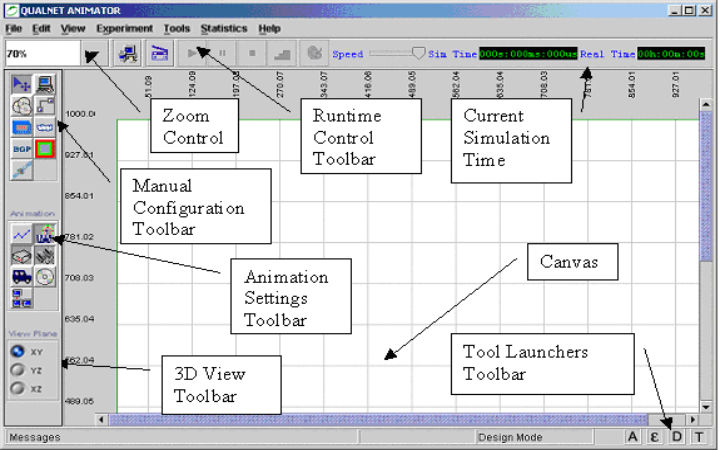
Task: Toggle the antenna tower animation setting
Action: [x=45, y=234]
